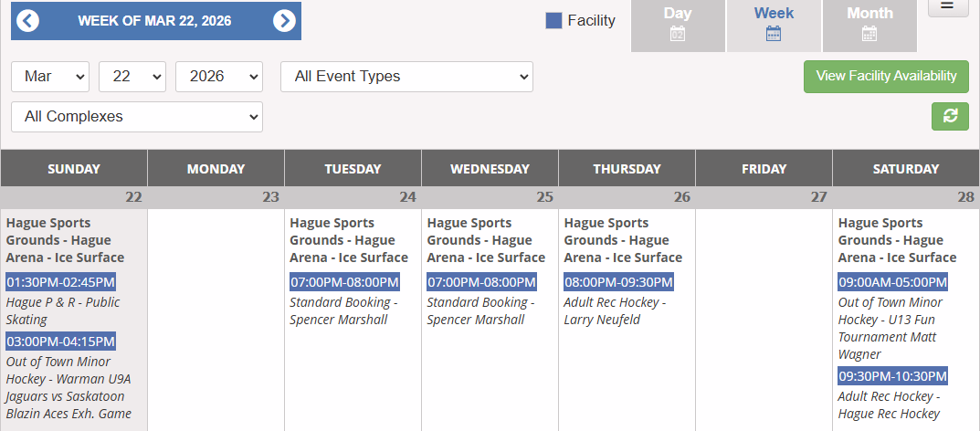
Task: Open Thursday 08:00PM-09:30PM Adult Rec Hockey event
Action: [x=618, y=282]
